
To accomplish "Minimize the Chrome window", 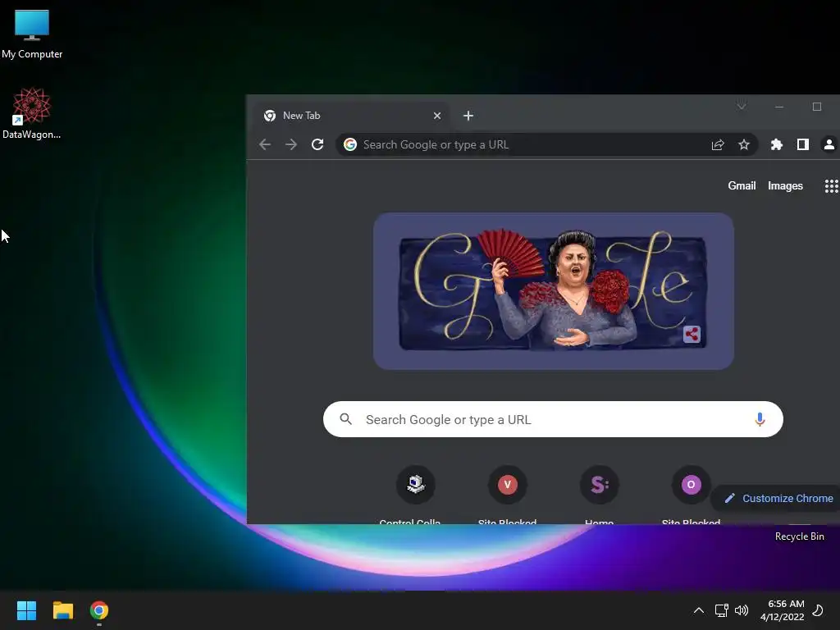I will (x=779, y=107).
